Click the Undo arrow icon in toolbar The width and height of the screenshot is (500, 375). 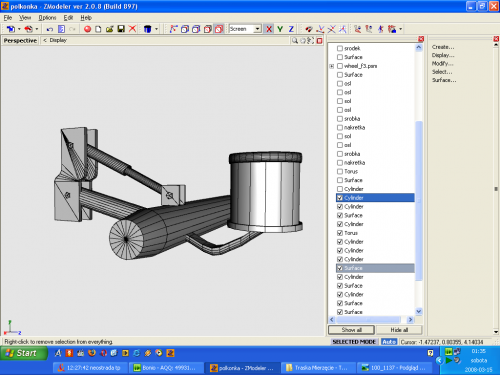[50, 29]
